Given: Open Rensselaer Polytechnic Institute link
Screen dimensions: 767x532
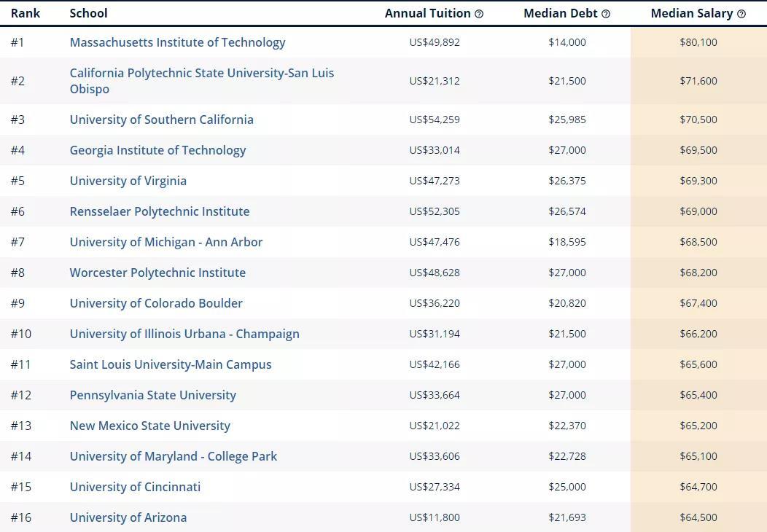Looking at the screenshot, I should (x=160, y=211).
